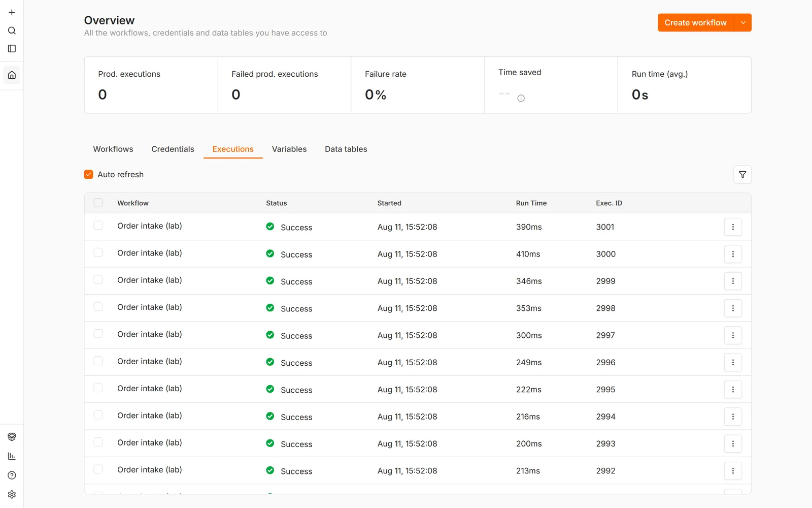Click the Status column header
The height and width of the screenshot is (508, 812).
point(277,203)
